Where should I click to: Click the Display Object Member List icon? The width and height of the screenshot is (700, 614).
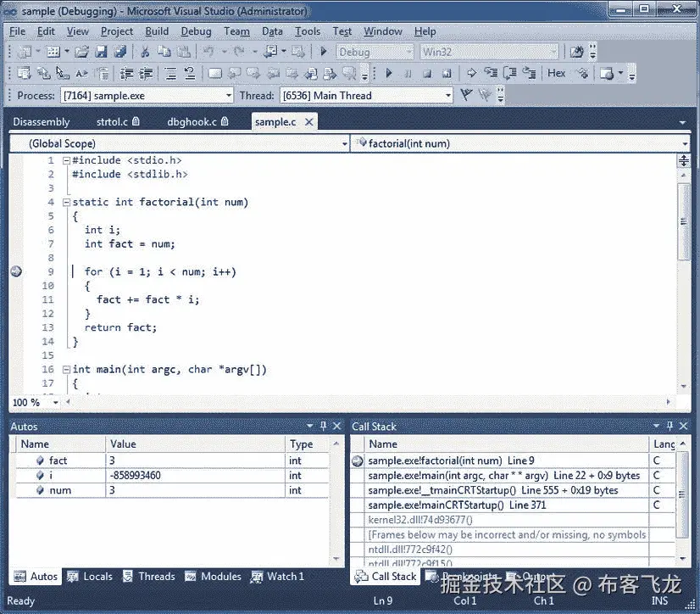tap(24, 73)
